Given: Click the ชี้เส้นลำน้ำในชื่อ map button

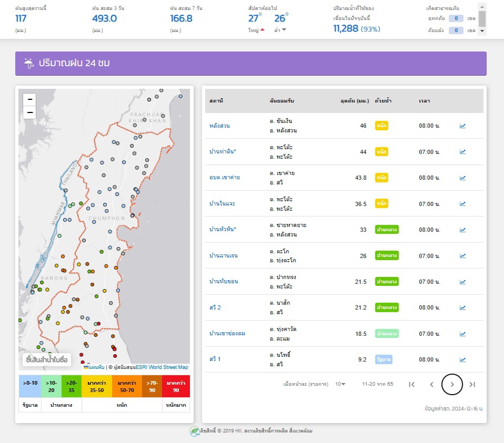Looking at the screenshot, I should coord(47,359).
